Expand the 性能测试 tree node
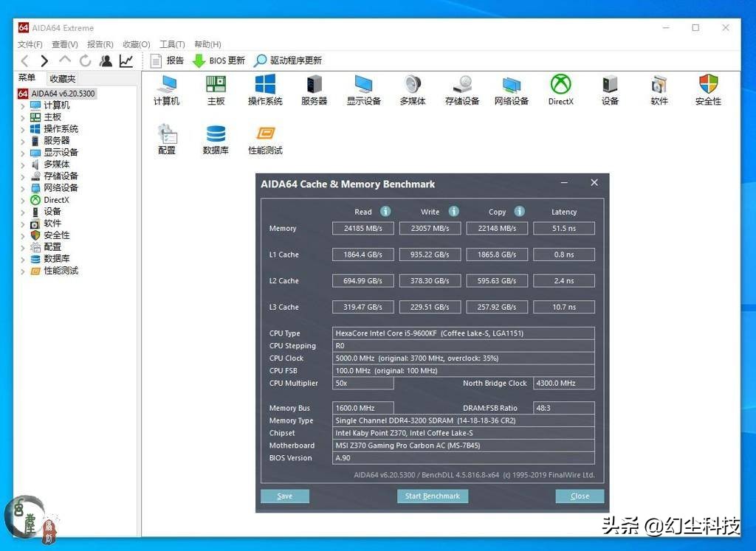This screenshot has height=551, width=756. click(23, 271)
